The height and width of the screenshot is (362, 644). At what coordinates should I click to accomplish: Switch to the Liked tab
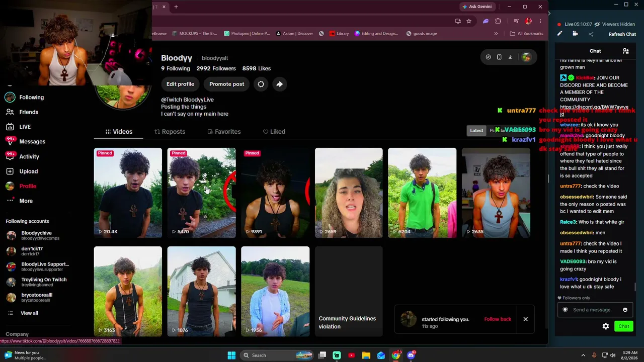tap(274, 132)
